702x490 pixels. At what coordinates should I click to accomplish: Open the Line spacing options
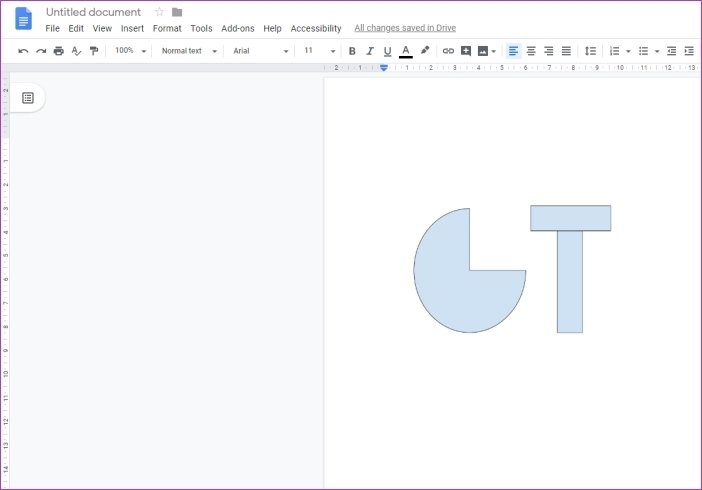pos(591,51)
